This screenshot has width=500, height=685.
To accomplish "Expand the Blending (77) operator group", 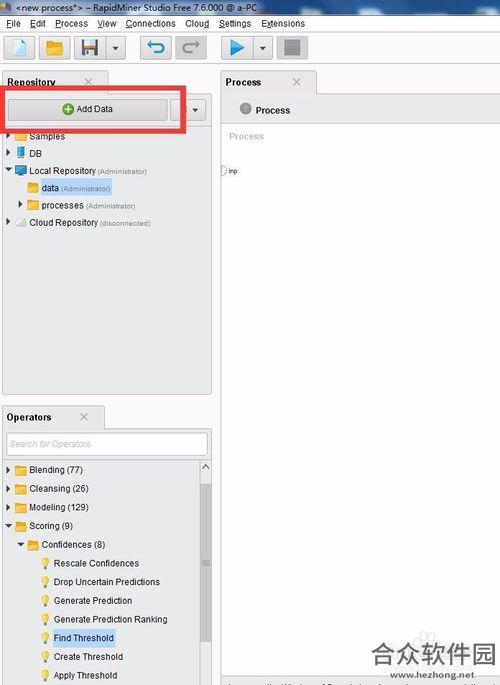I will [x=8, y=470].
